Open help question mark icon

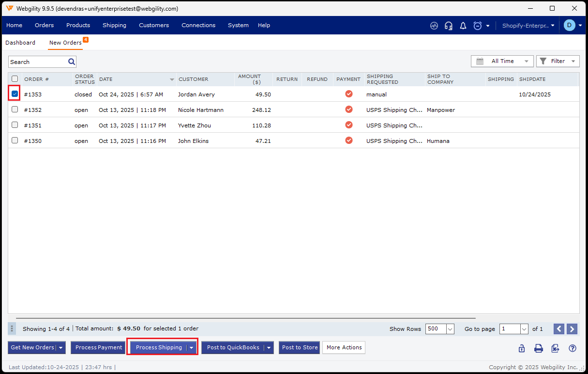[573, 348]
